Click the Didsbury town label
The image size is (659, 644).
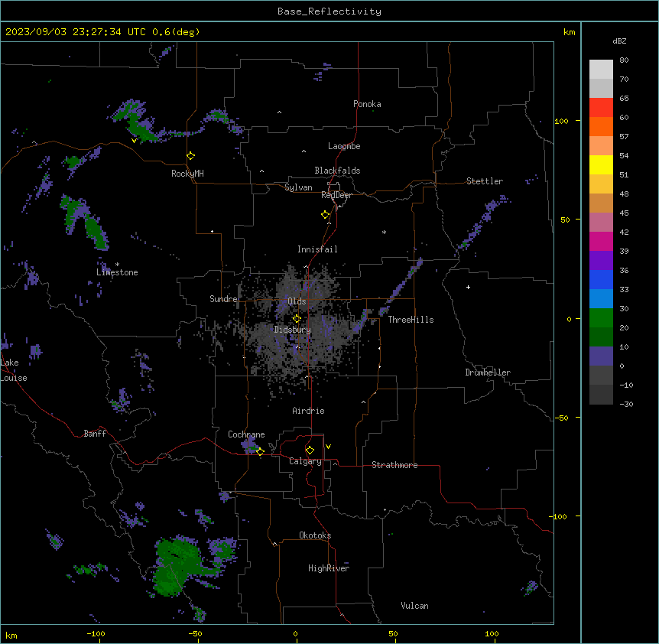[293, 330]
